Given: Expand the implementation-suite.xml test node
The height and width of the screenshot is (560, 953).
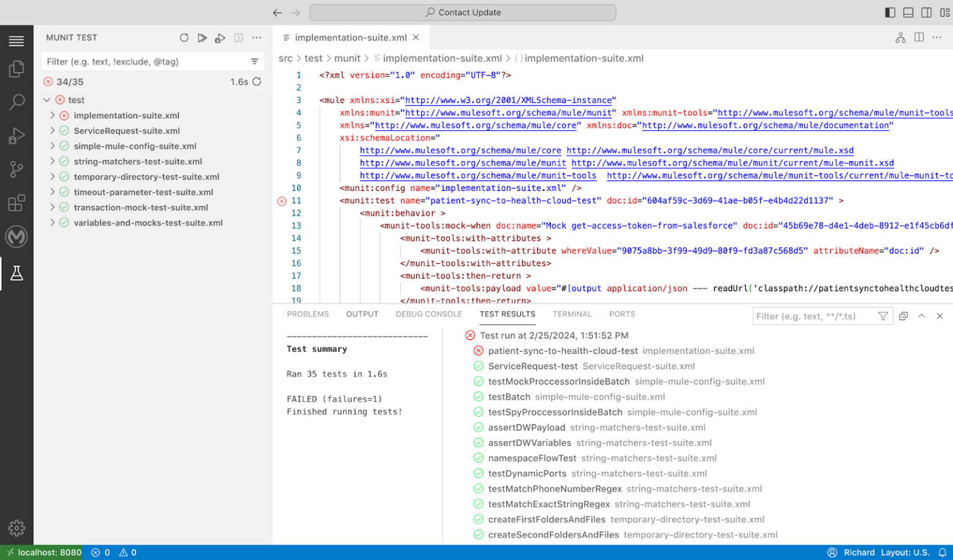Looking at the screenshot, I should pos(53,115).
